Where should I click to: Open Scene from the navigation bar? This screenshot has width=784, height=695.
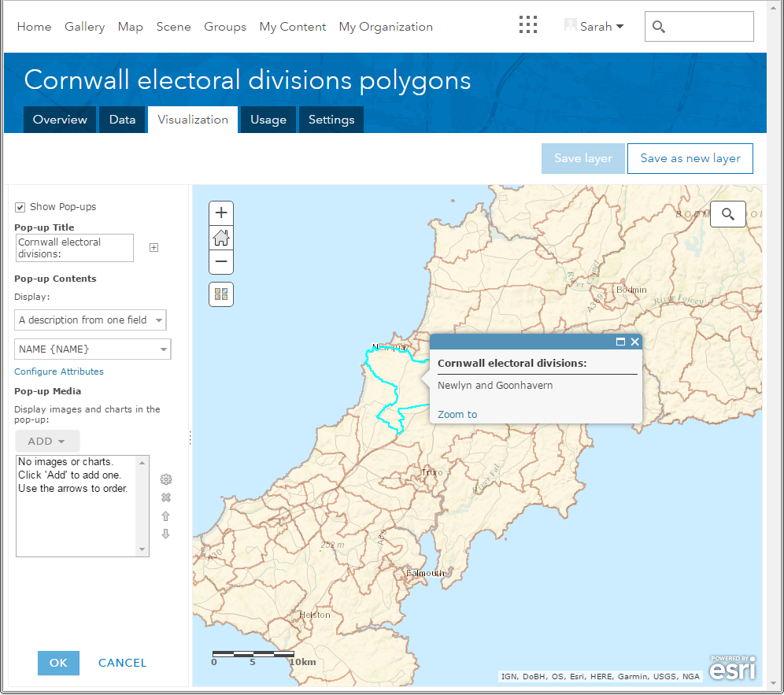[173, 27]
